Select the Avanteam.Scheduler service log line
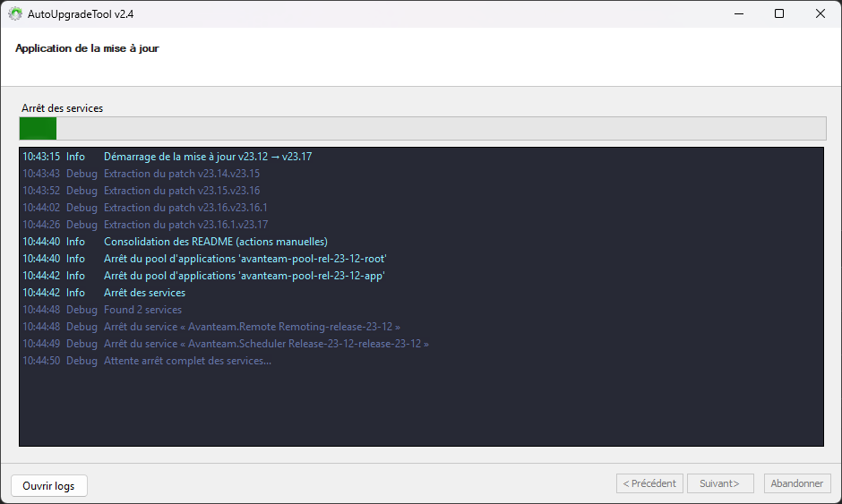 coord(266,344)
